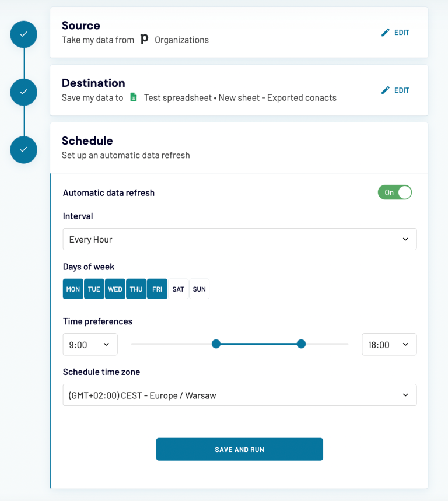This screenshot has height=501, width=448.
Task: Enable the SUN day toggle
Action: coord(199,289)
